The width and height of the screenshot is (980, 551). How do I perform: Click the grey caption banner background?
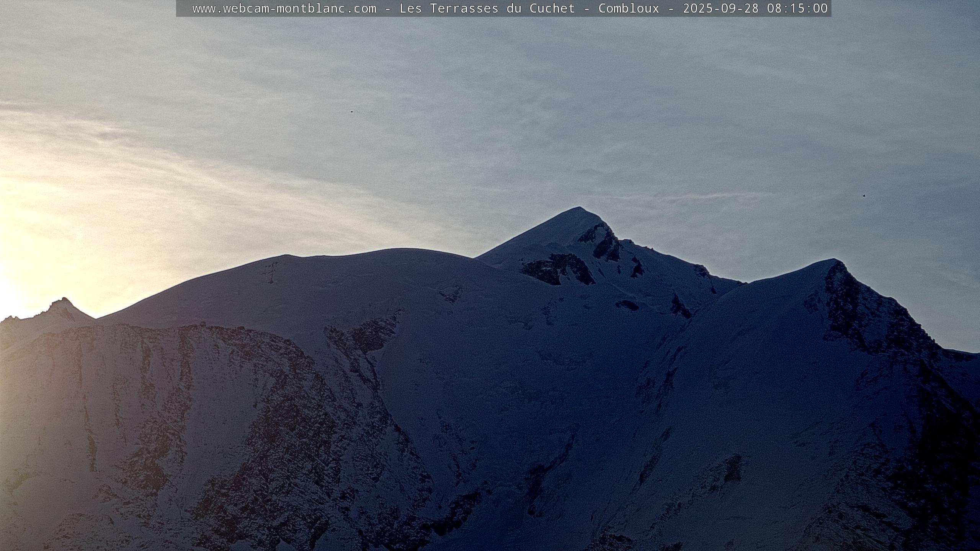pyautogui.click(x=184, y=8)
